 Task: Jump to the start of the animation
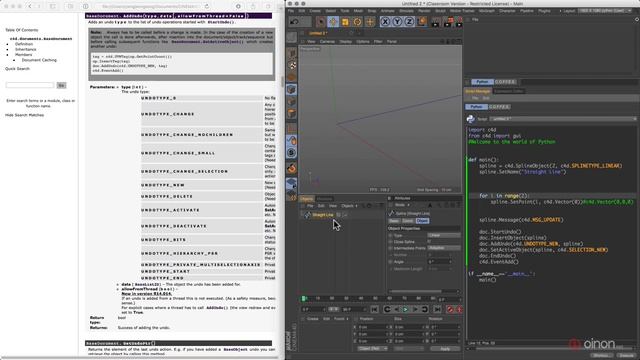(x=374, y=310)
